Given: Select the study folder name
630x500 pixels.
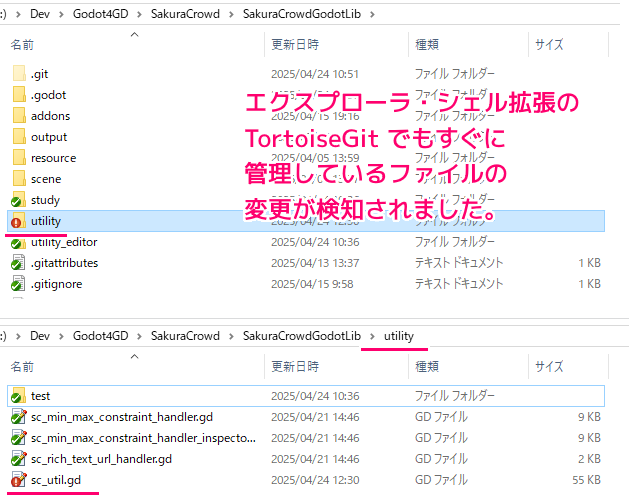Looking at the screenshot, I should [45, 200].
